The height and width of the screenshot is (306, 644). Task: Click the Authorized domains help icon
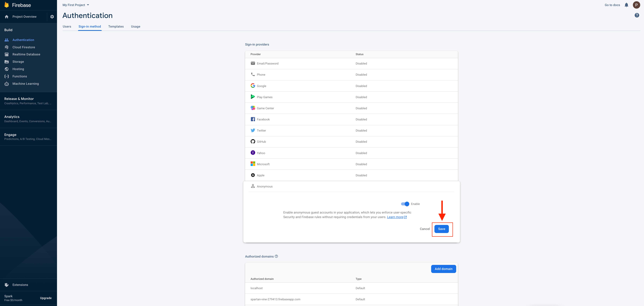coord(276,256)
